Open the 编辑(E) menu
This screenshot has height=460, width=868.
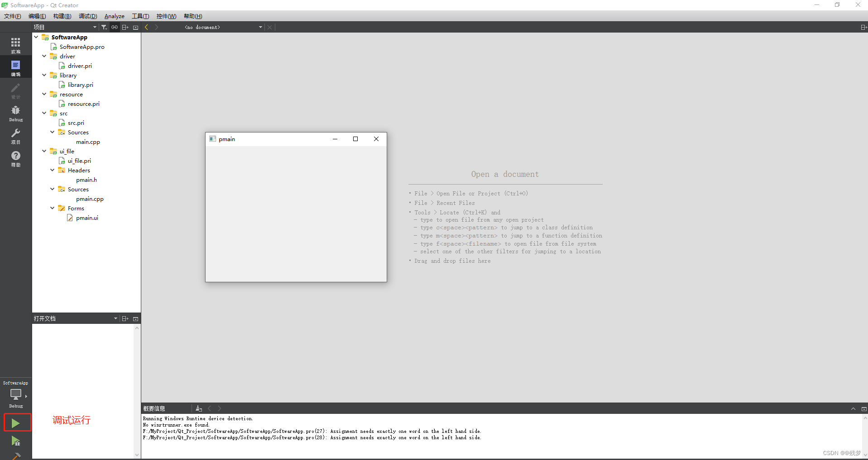(37, 16)
